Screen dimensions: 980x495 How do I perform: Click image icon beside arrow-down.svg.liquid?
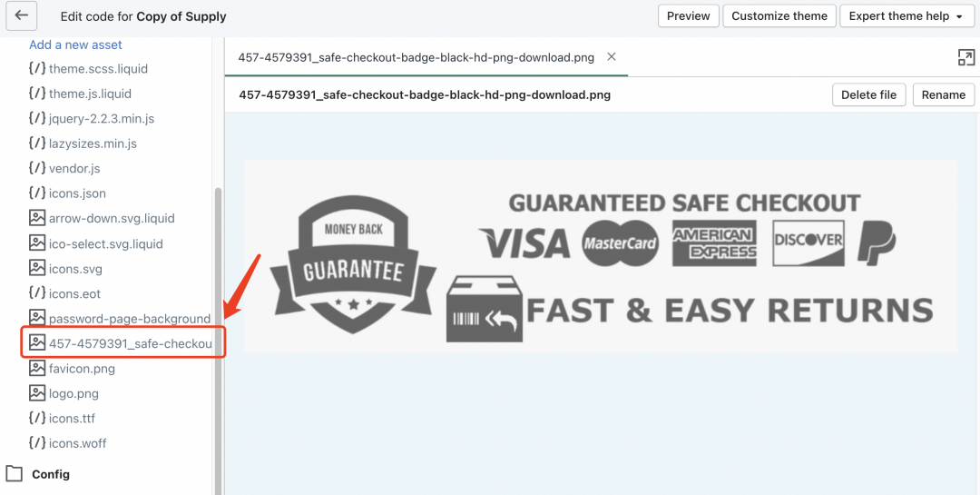click(37, 218)
